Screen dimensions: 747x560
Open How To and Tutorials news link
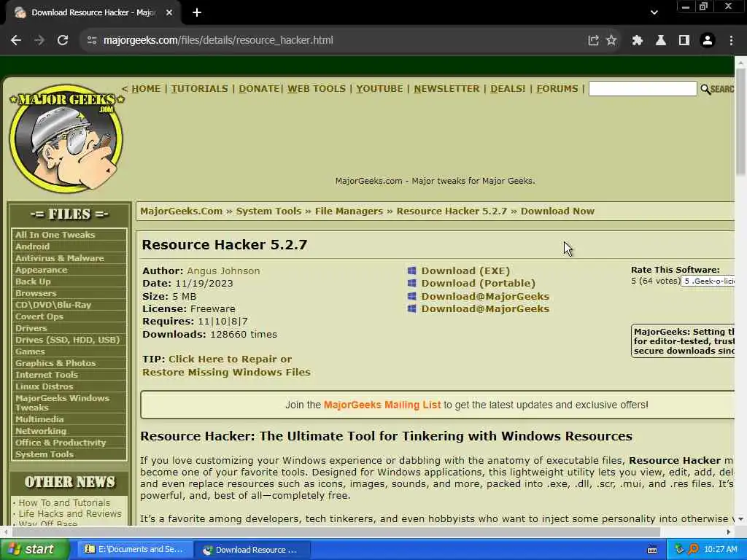pyautogui.click(x=64, y=503)
